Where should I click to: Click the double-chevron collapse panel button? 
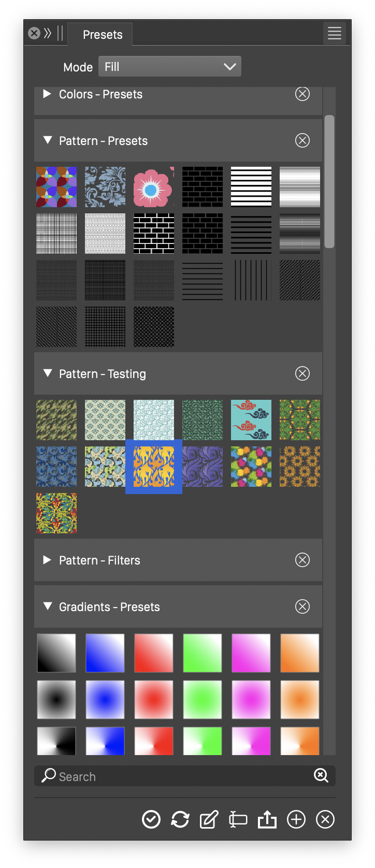pyautogui.click(x=48, y=34)
